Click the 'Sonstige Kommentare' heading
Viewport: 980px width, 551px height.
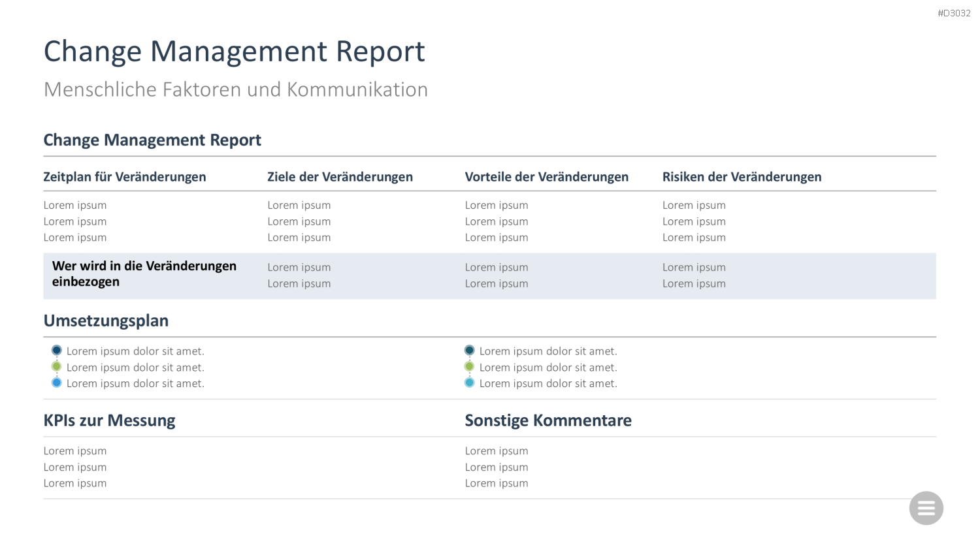point(548,420)
